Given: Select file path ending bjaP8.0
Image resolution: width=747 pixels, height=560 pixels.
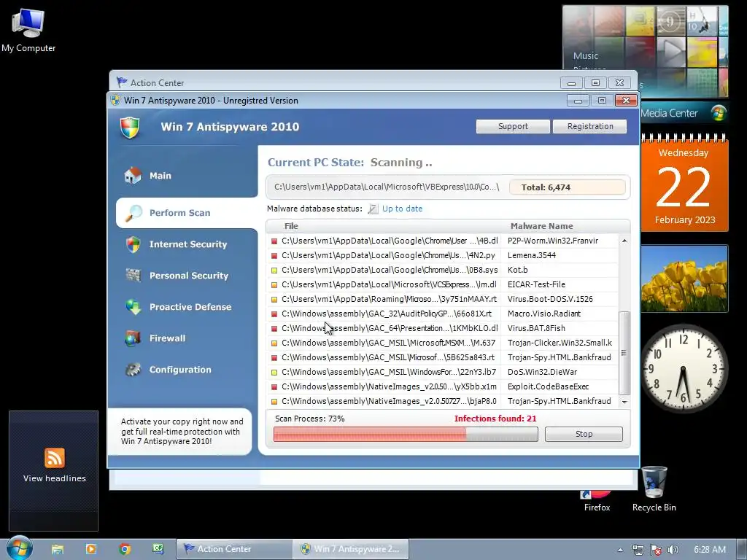Looking at the screenshot, I should click(389, 402).
